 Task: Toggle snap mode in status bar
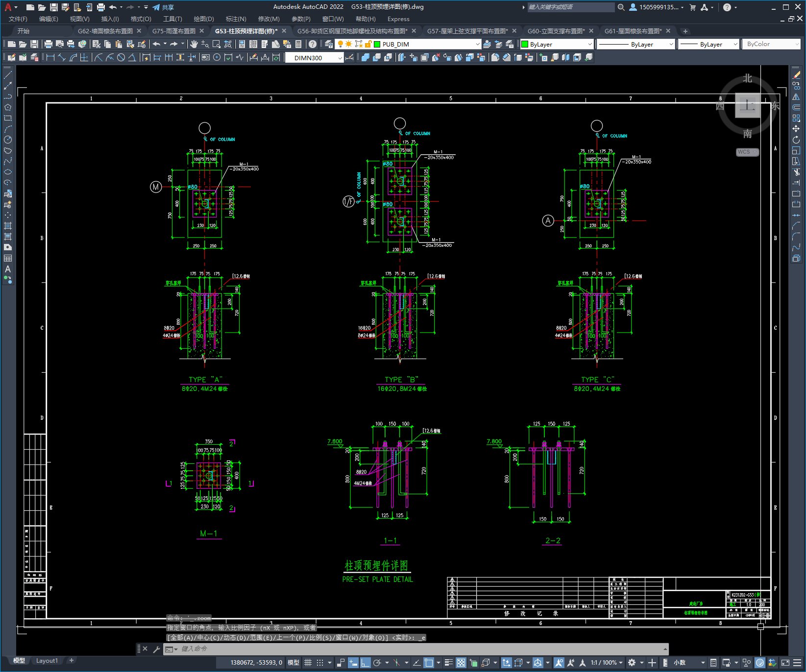[x=320, y=662]
